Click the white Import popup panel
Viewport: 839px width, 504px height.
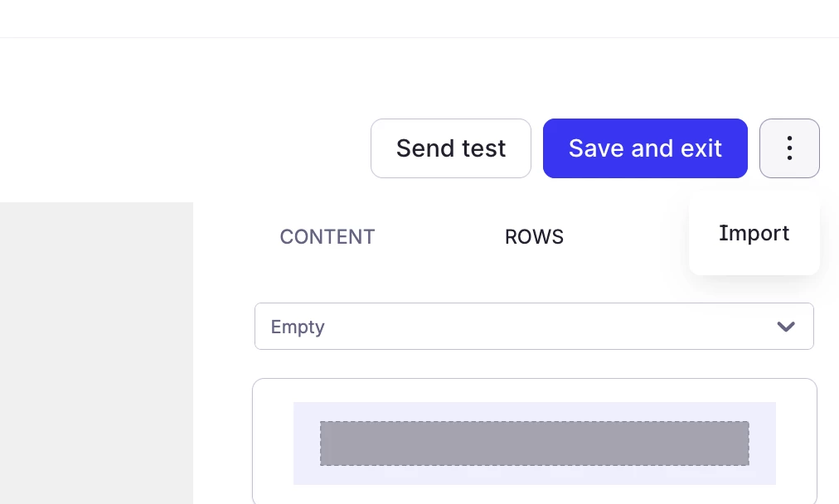click(x=754, y=261)
